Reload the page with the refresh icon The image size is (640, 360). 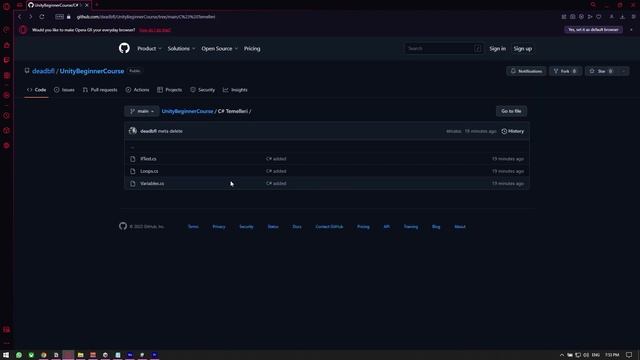click(42, 17)
